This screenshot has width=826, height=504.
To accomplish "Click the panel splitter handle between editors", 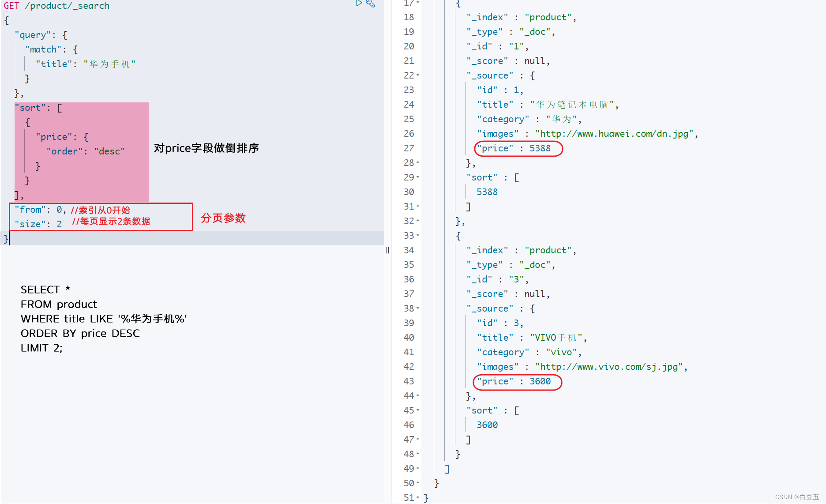I will point(387,250).
